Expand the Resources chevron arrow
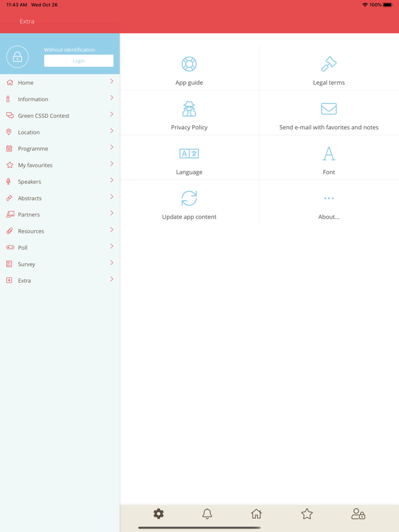399x532 pixels. click(x=112, y=230)
